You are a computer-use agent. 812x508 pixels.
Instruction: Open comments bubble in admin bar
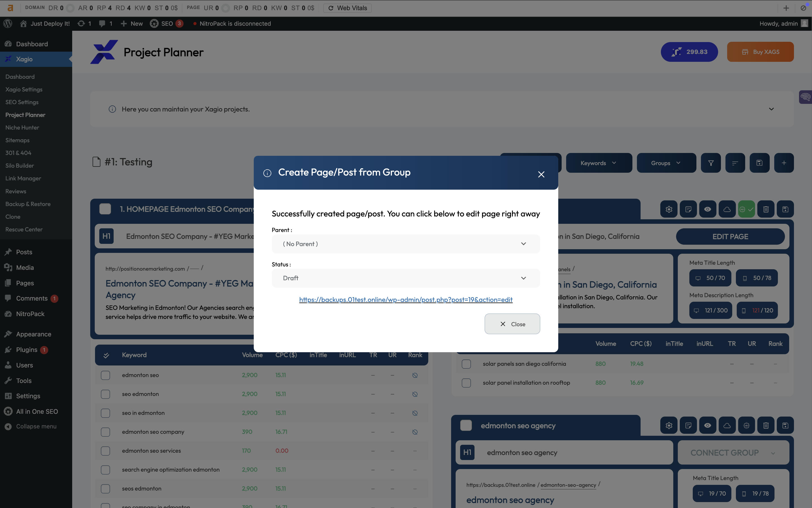[106, 23]
